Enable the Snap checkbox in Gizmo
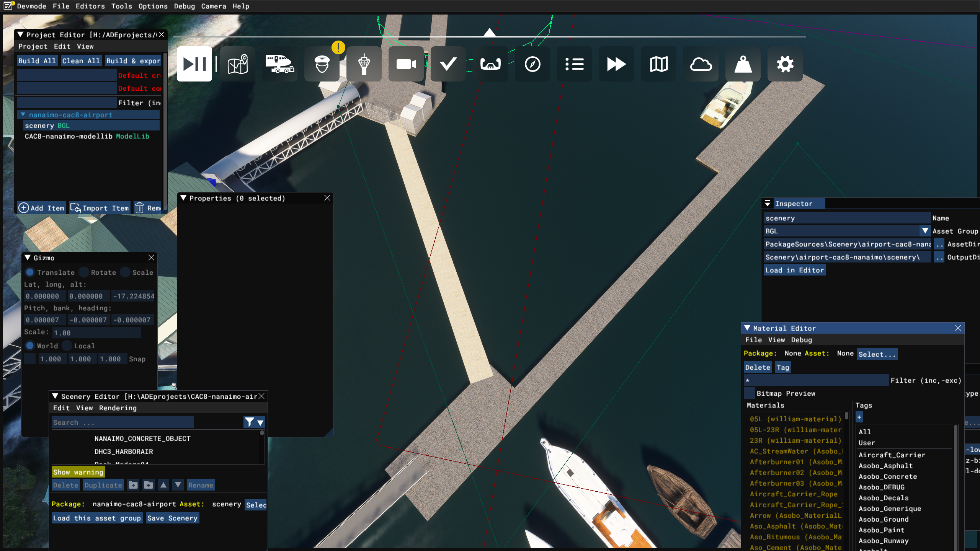The height and width of the screenshot is (551, 980). tap(30, 359)
